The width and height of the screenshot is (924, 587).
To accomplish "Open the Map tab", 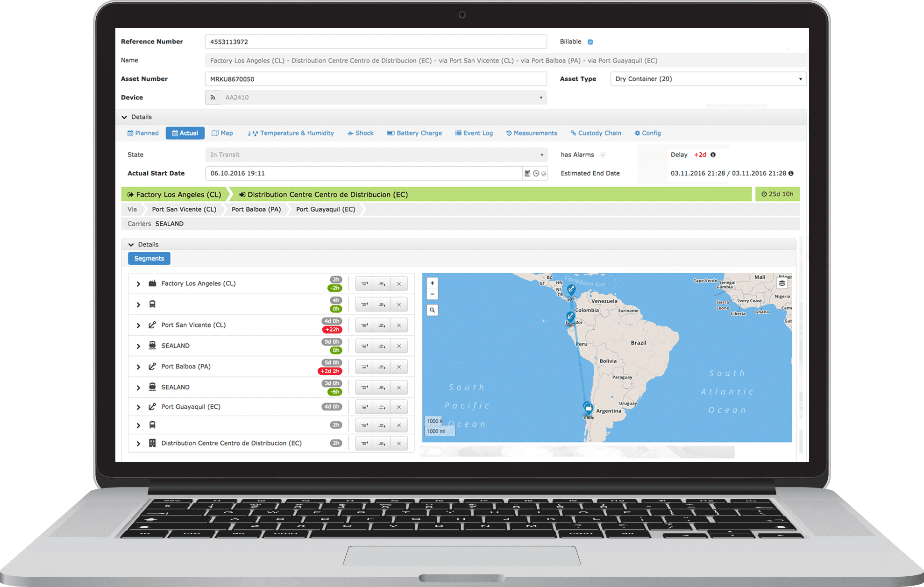I will click(223, 133).
